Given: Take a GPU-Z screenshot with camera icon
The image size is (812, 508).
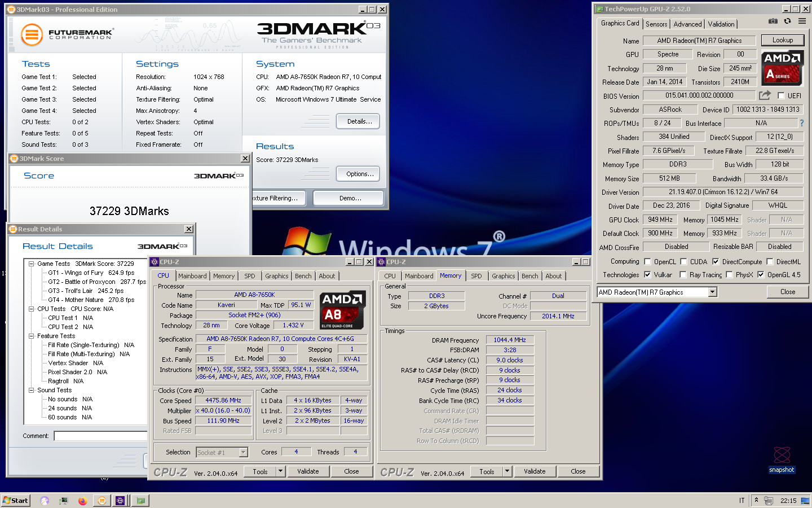Looking at the screenshot, I should [x=773, y=21].
